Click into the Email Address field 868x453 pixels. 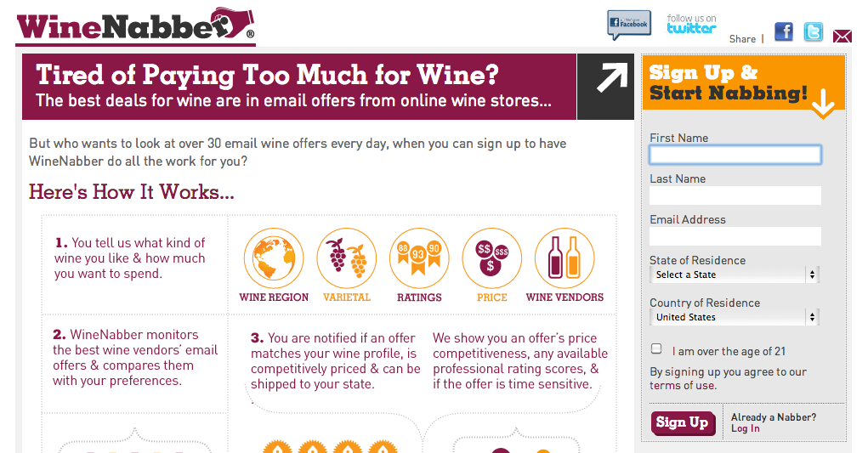tap(735, 236)
